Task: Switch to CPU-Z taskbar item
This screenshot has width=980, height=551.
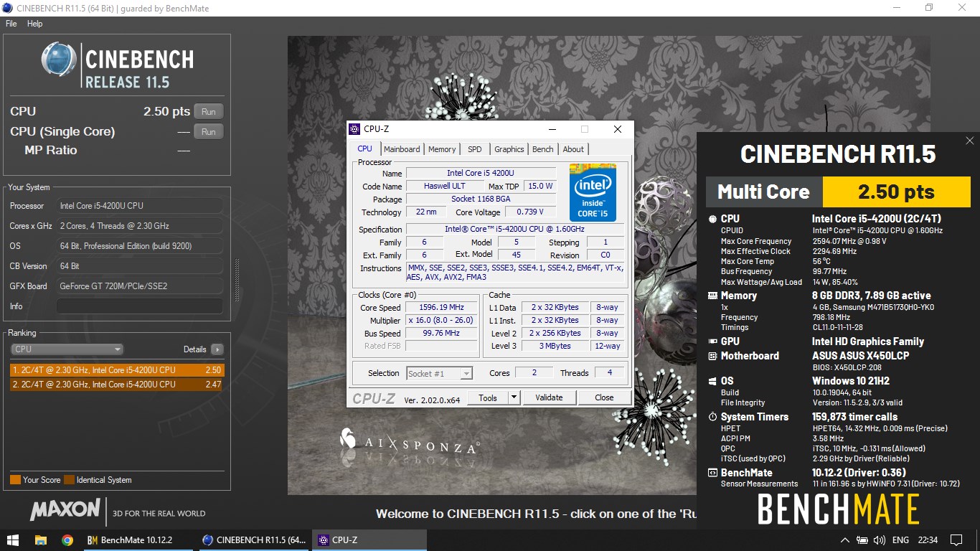Action: [x=369, y=540]
